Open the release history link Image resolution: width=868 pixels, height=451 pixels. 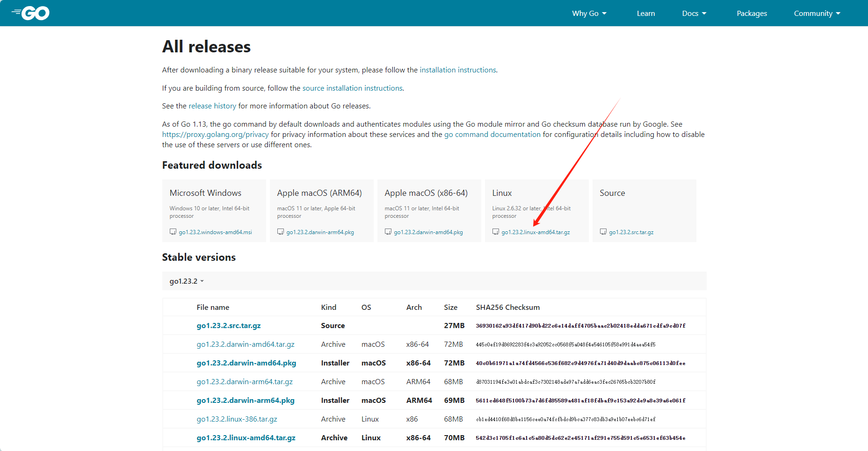click(212, 106)
